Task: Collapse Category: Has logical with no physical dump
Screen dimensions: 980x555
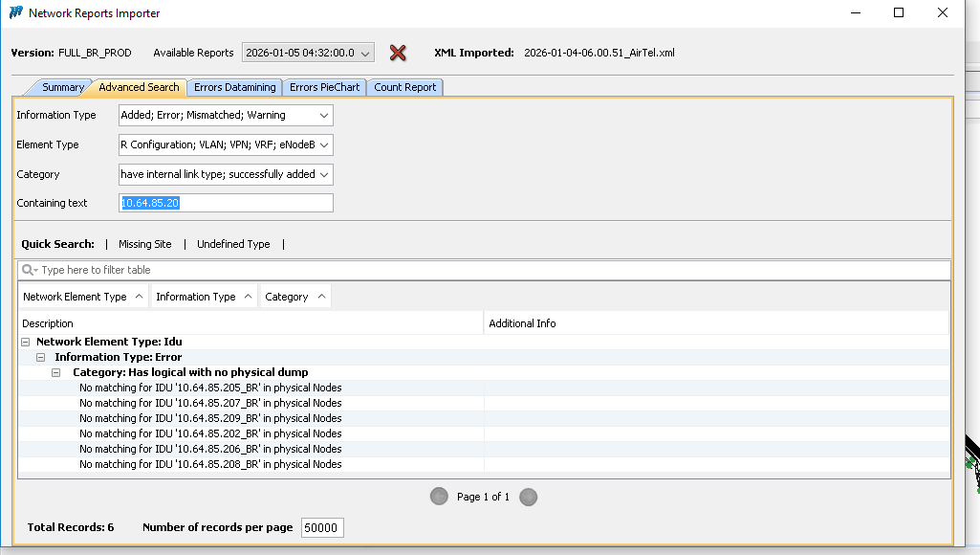Action: [56, 372]
